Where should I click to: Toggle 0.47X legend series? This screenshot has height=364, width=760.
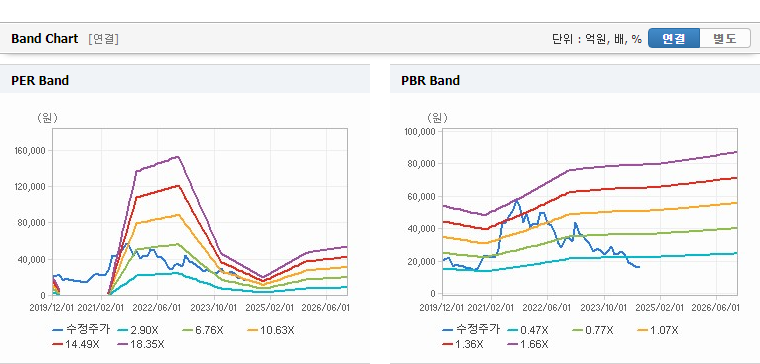(527, 330)
